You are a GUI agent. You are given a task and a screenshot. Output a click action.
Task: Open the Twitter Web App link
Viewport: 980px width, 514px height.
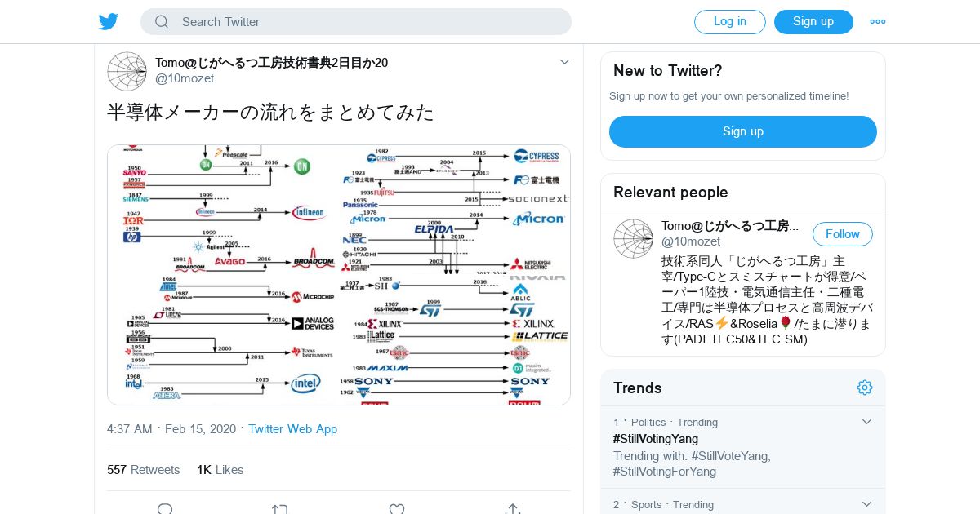coord(292,429)
